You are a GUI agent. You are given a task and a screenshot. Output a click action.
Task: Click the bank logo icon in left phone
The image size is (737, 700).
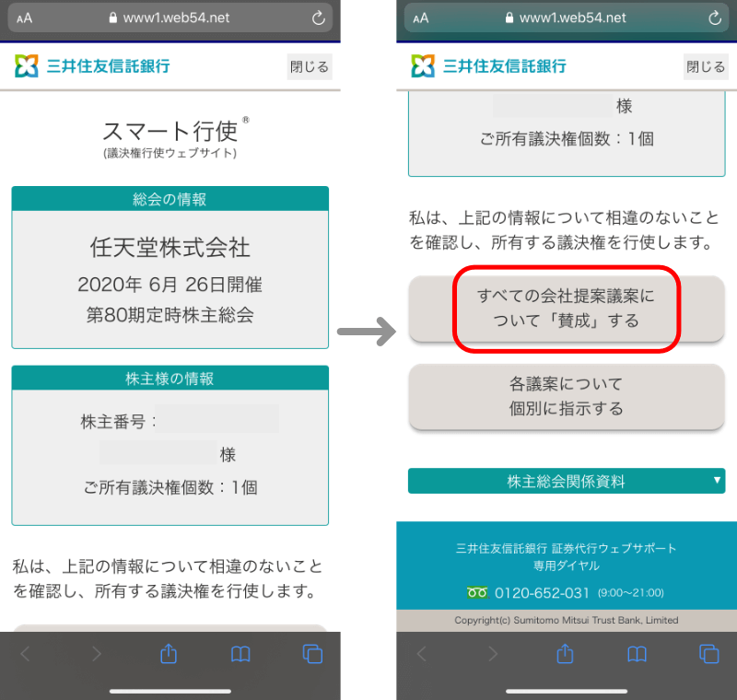27,65
